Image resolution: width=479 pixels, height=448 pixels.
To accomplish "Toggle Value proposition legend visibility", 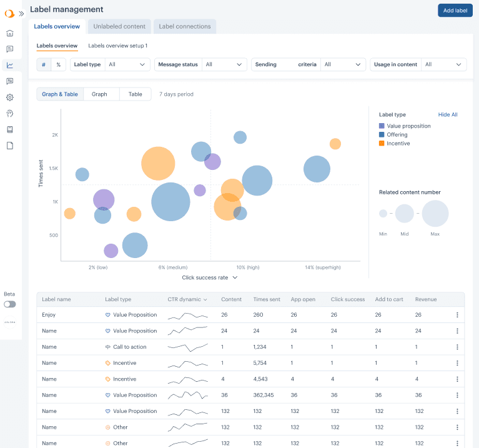I will tap(405, 126).
